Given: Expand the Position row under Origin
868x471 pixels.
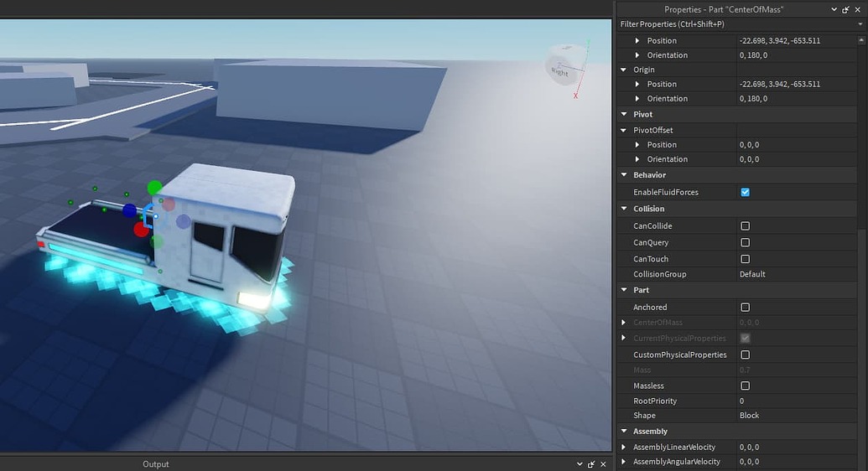Looking at the screenshot, I should (x=637, y=84).
